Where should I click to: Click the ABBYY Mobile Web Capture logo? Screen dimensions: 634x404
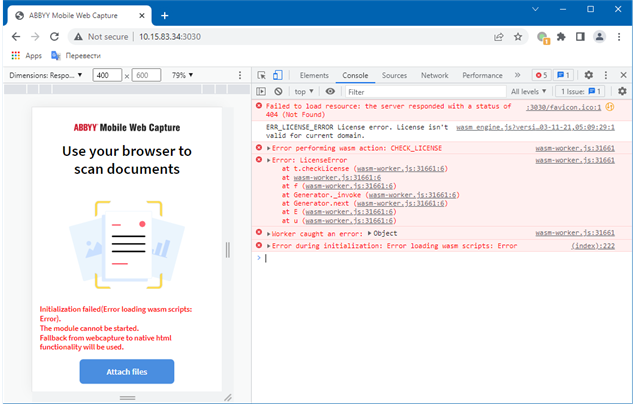pos(127,128)
